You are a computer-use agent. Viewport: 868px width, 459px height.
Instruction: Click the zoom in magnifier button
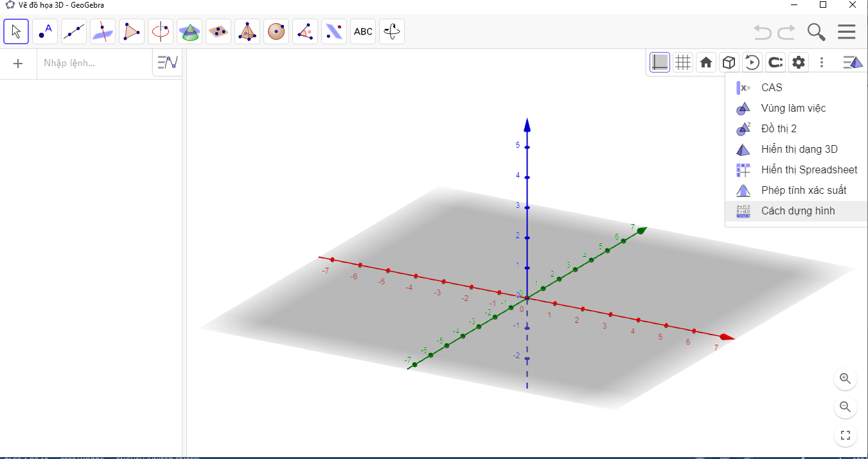845,379
